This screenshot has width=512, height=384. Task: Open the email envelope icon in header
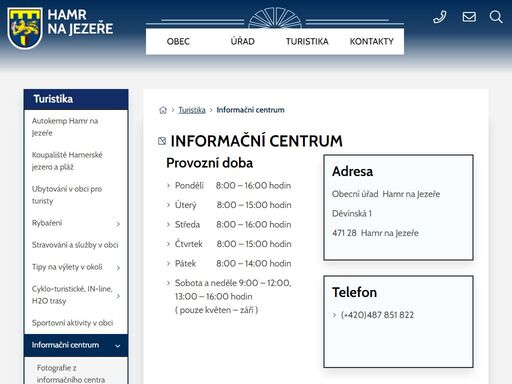click(x=469, y=17)
